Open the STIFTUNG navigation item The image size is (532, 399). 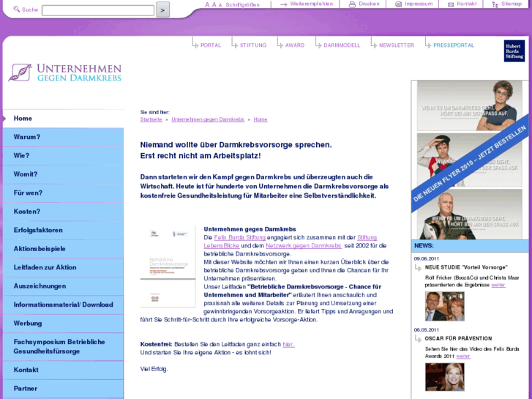[x=253, y=45]
